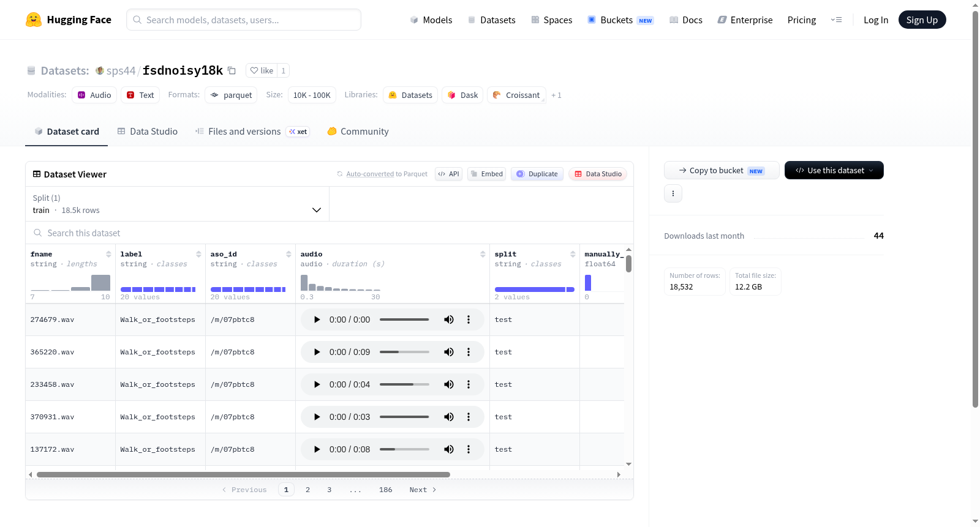Show the +1 additional libraries
The image size is (980, 527).
pos(556,95)
